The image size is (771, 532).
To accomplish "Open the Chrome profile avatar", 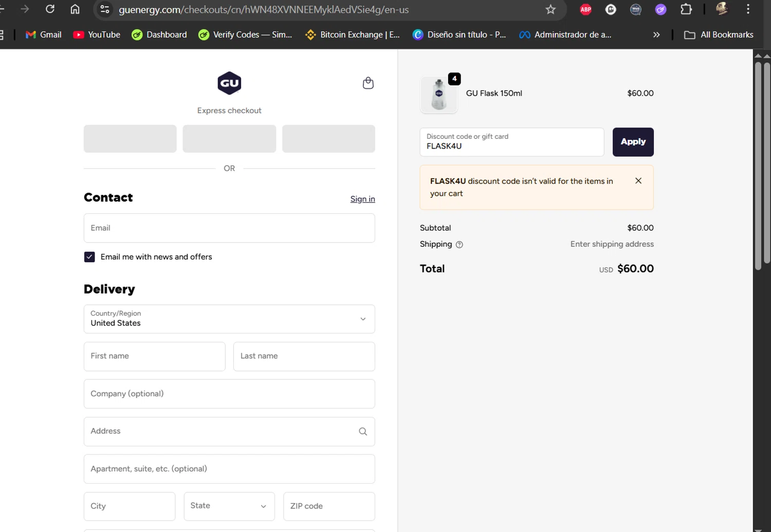I will [x=722, y=9].
